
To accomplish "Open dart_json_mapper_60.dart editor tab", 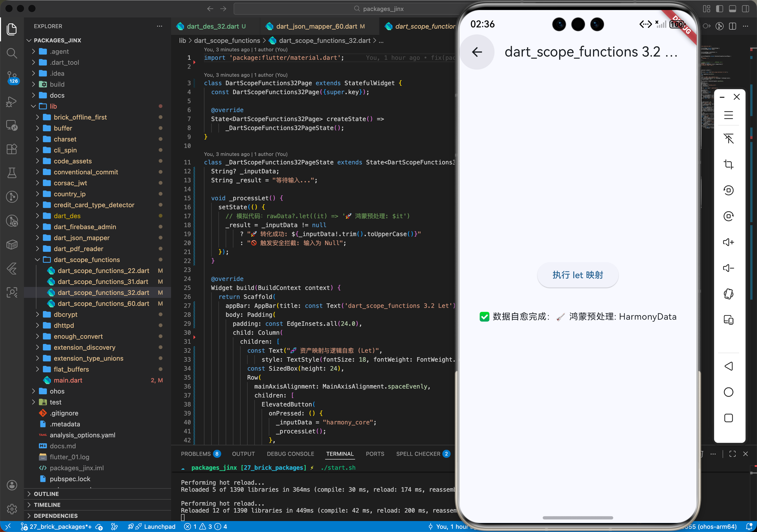I will coord(316,26).
